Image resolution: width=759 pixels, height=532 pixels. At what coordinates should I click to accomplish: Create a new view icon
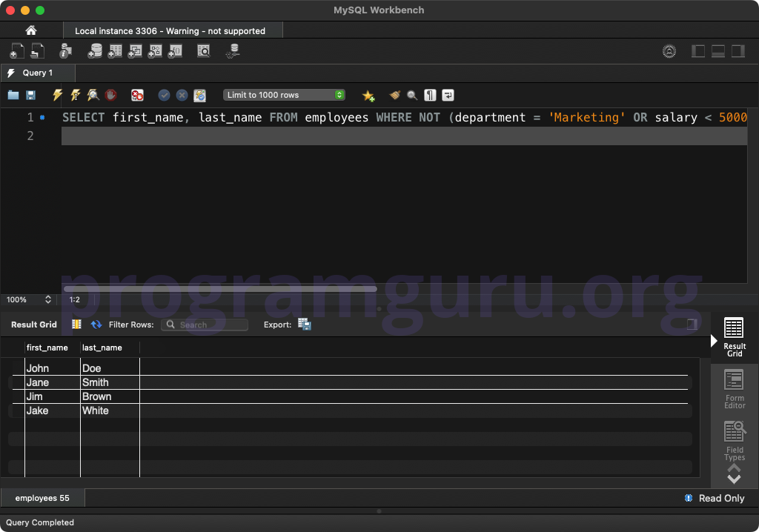click(135, 51)
